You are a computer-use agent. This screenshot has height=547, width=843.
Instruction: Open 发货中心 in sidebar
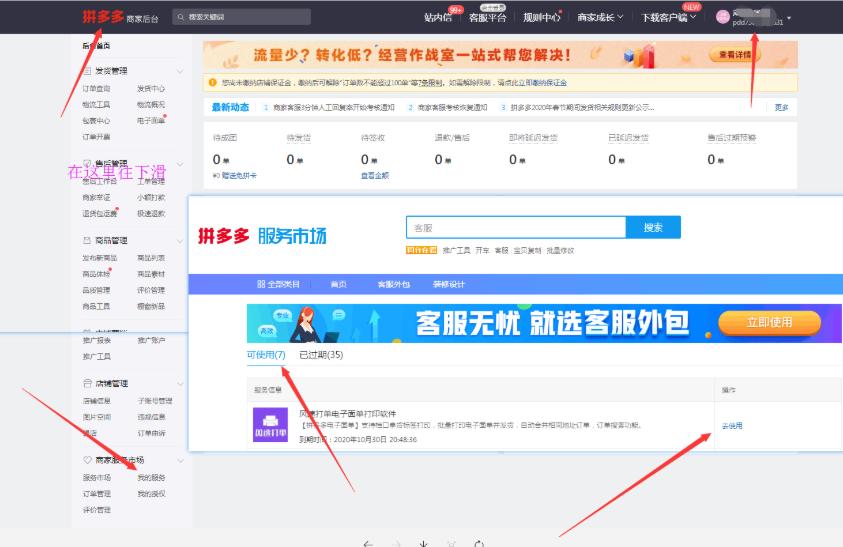(151, 88)
